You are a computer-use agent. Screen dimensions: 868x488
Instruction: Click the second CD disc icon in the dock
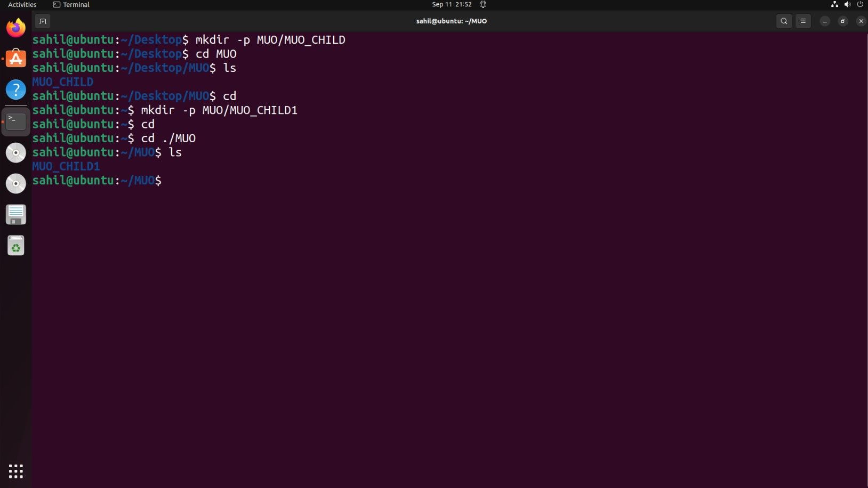point(15,183)
